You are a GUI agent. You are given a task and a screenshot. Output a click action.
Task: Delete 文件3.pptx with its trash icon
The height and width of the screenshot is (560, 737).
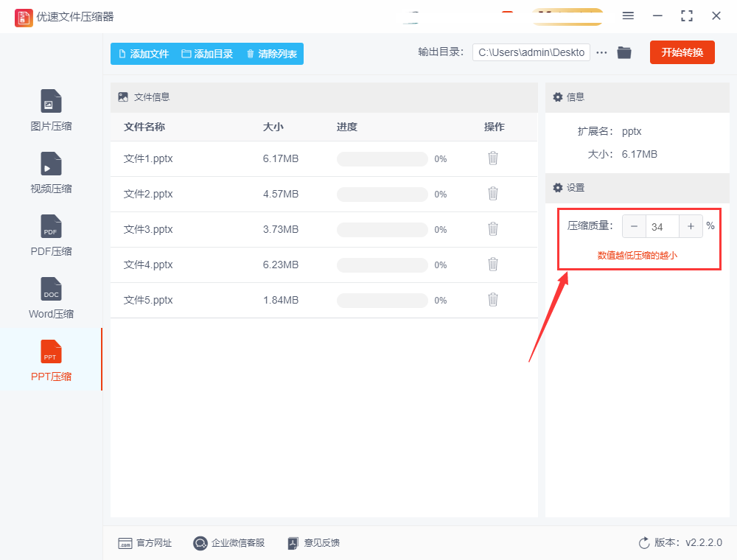coord(492,229)
